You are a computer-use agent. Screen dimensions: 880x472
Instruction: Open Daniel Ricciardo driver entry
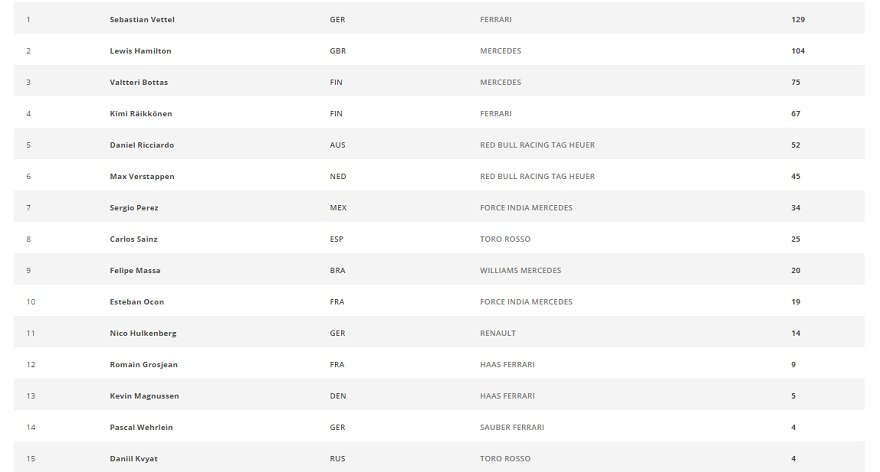pos(142,145)
